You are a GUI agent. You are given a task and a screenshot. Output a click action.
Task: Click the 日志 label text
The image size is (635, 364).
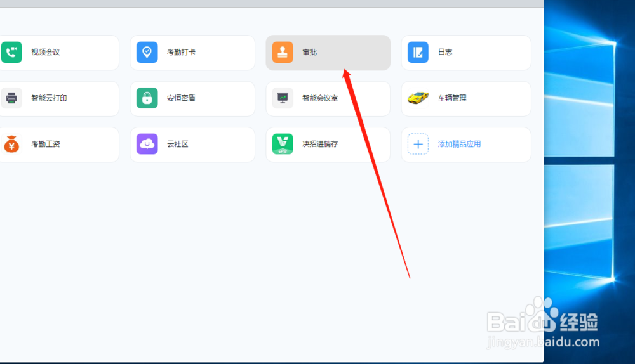point(445,52)
